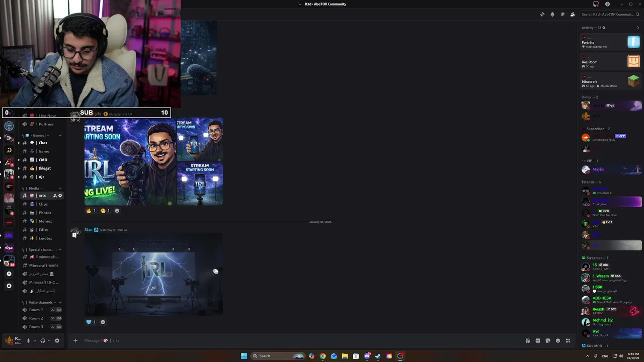Open the GIF picker

[x=537, y=340]
